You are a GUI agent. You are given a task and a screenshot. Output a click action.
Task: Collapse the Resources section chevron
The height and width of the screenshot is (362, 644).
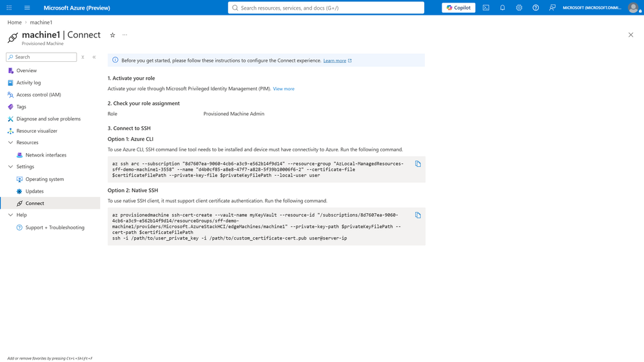tap(11, 142)
